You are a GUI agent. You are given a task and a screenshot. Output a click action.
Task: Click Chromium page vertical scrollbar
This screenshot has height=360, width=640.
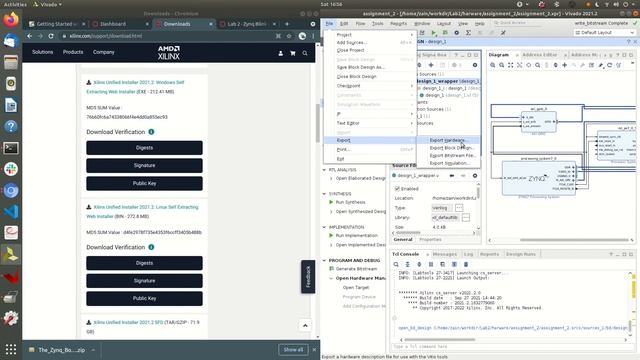pyautogui.click(x=317, y=122)
